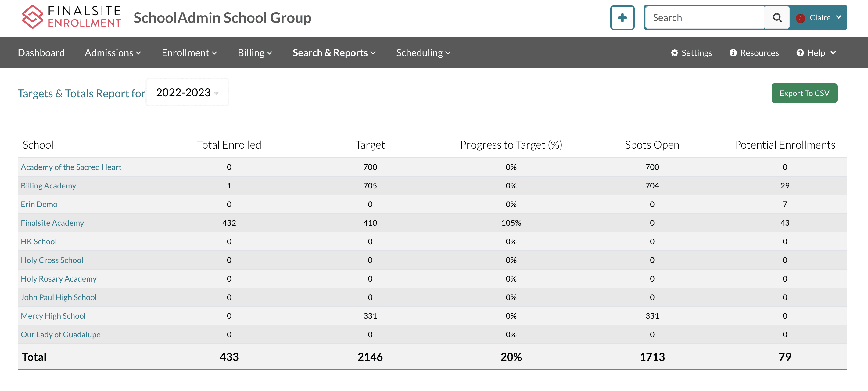Screen dimensions: 868x391
Task: Click the Export To CSV button
Action: [804, 93]
